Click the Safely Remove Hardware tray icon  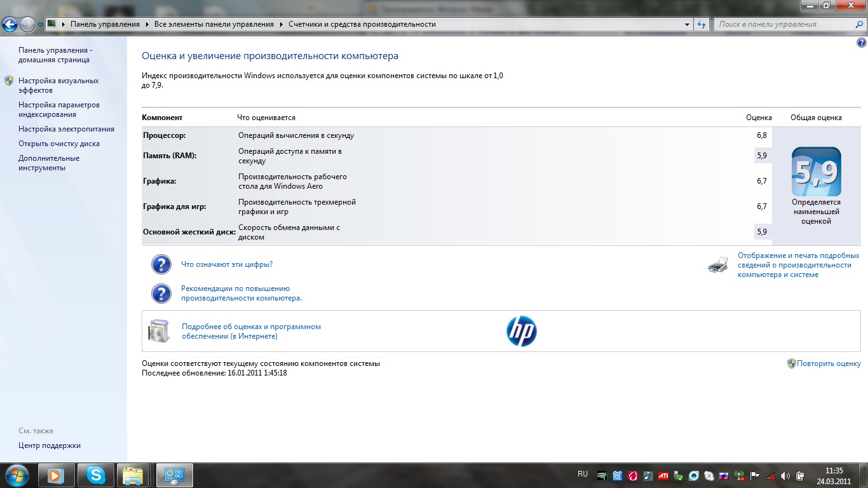[679, 475]
